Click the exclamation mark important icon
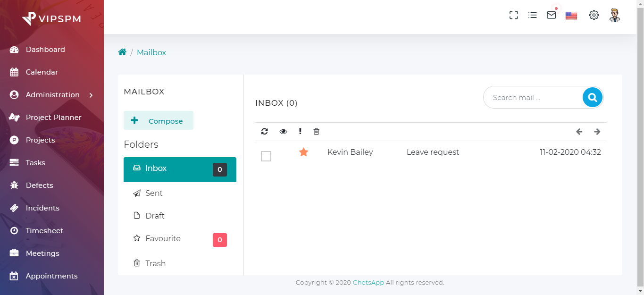 [300, 132]
